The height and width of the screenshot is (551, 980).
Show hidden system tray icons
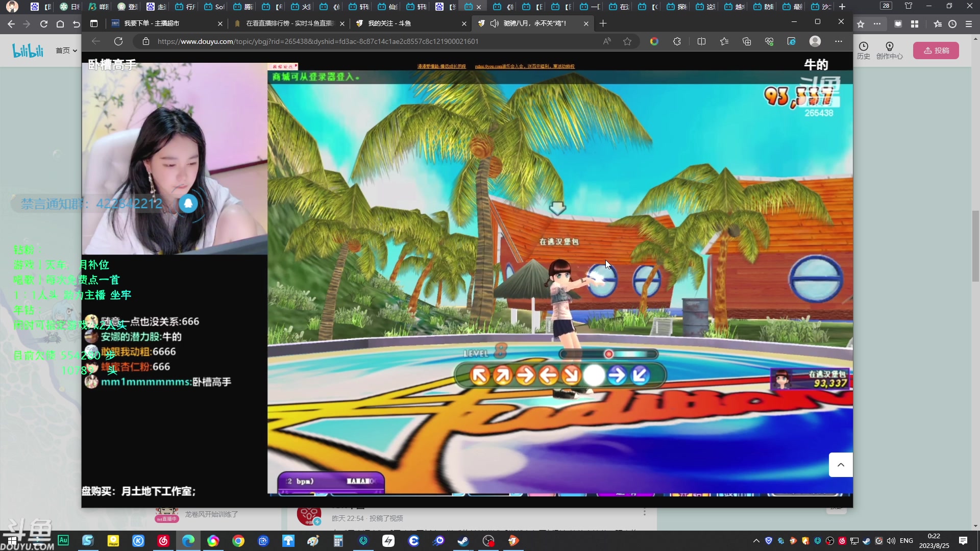(x=756, y=541)
